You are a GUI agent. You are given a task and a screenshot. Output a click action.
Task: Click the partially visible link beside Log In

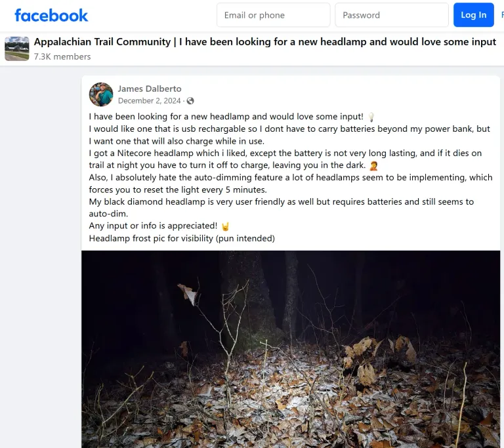(501, 15)
